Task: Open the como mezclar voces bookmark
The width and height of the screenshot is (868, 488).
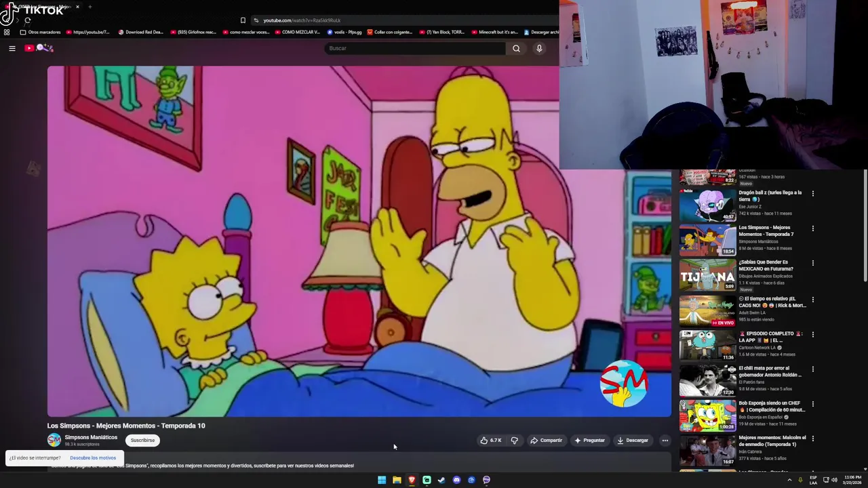Action: coord(245,32)
